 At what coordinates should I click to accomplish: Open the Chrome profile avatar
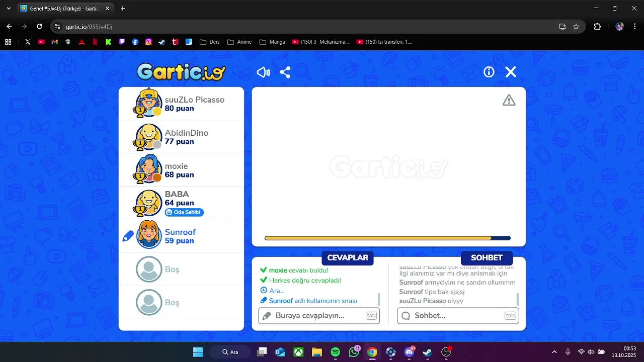pos(619,27)
